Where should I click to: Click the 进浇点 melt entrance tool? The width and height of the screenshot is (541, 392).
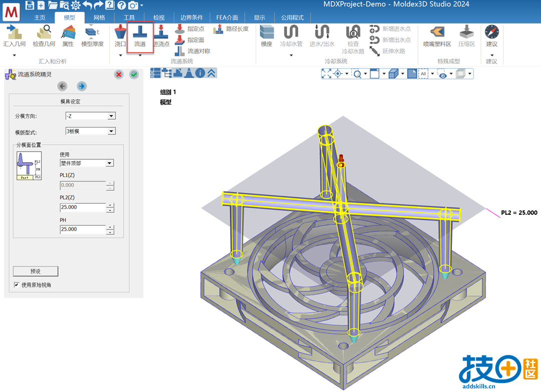tap(161, 36)
